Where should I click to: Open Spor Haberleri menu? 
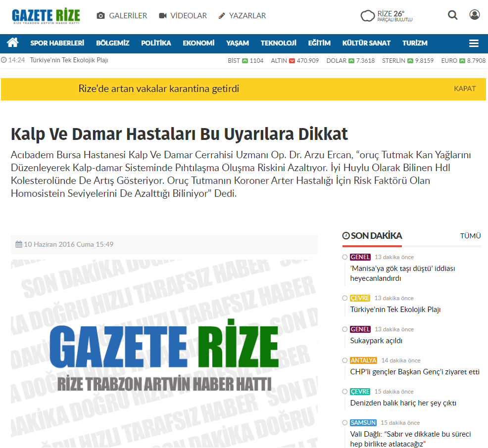click(57, 43)
